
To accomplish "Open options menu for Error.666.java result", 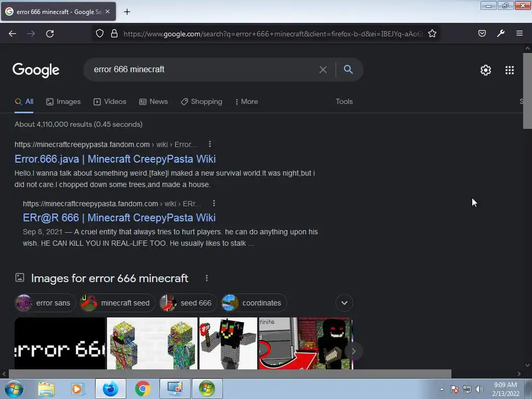I will (210, 144).
